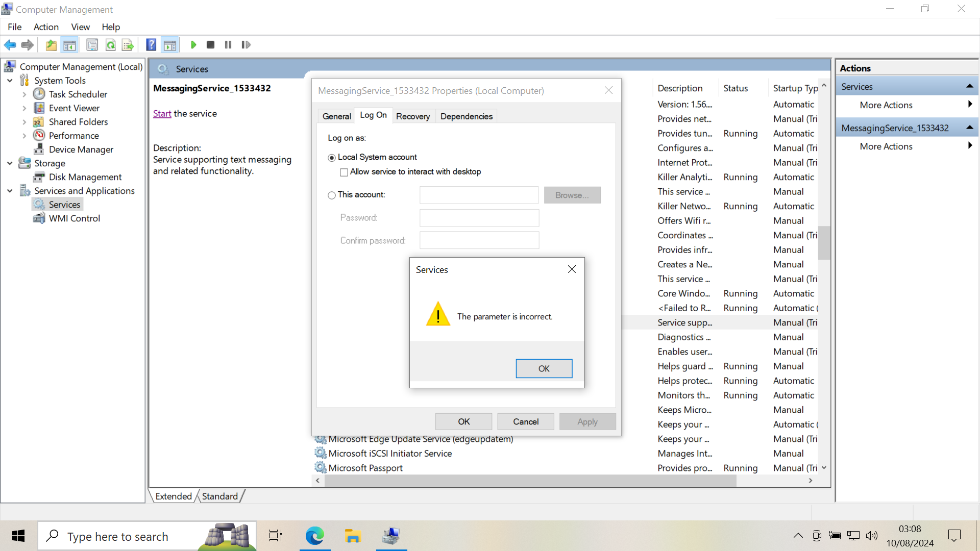Click the blue Help toolbar icon
980x551 pixels.
pos(151,45)
